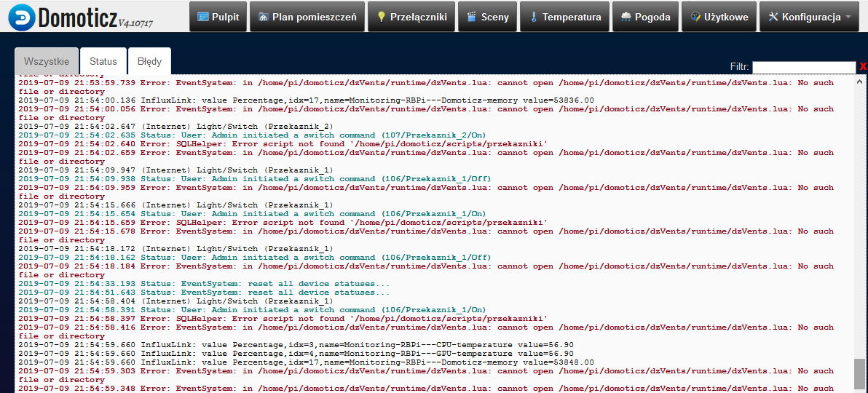Select status line 21:54:15.654 Przekaznik_1/On command
868x393 pixels.
coord(253,214)
